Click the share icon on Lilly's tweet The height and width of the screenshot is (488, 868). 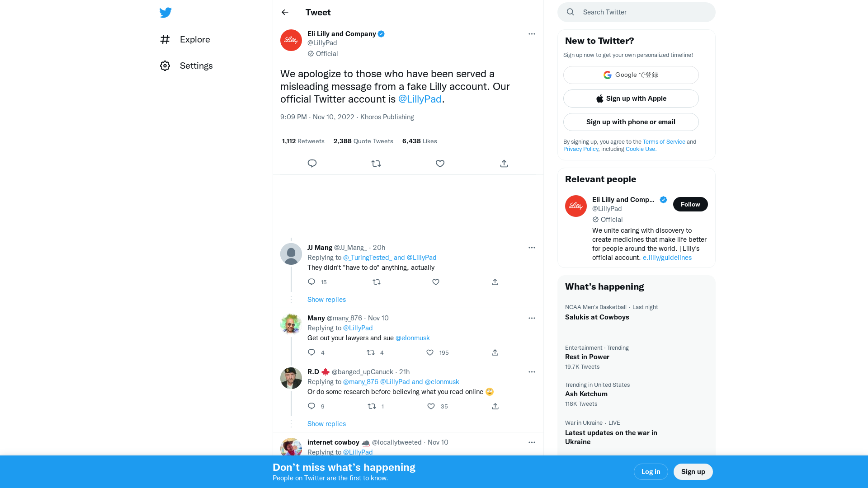pos(504,164)
